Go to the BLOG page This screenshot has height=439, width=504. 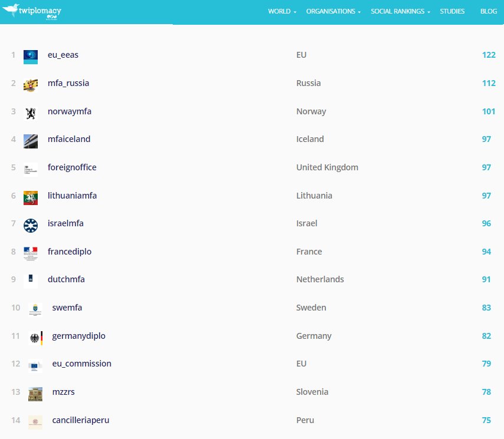coord(489,11)
